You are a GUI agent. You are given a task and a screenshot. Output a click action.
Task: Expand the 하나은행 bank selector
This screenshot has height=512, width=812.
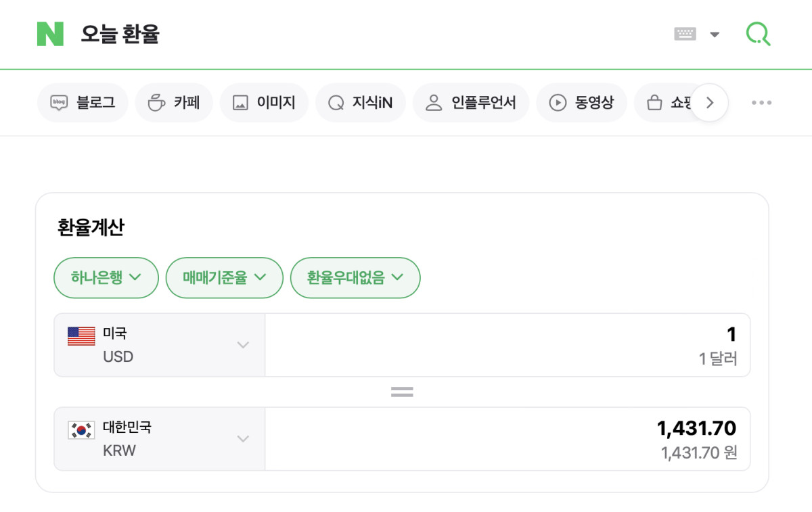coord(106,277)
